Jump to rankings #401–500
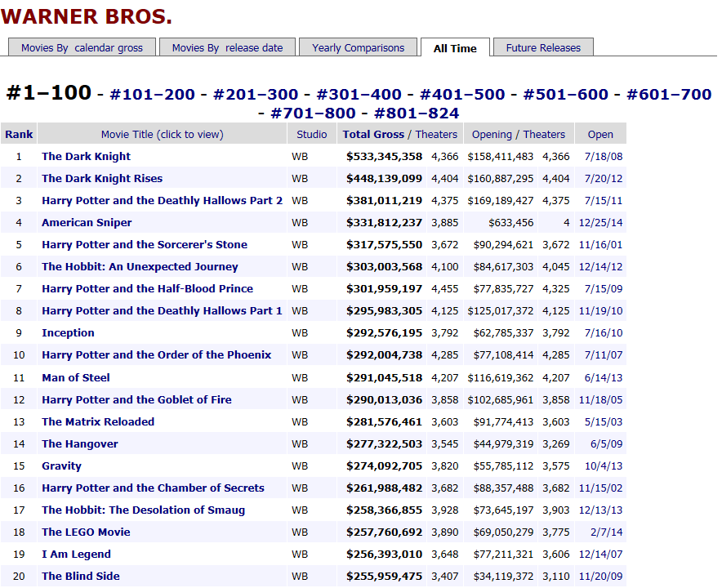Viewport: 722px width, 588px height. click(x=462, y=95)
